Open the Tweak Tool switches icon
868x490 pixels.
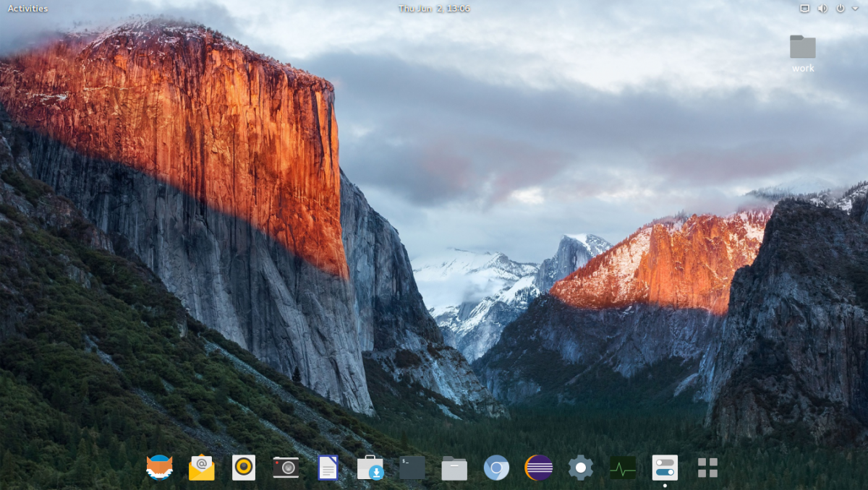665,468
